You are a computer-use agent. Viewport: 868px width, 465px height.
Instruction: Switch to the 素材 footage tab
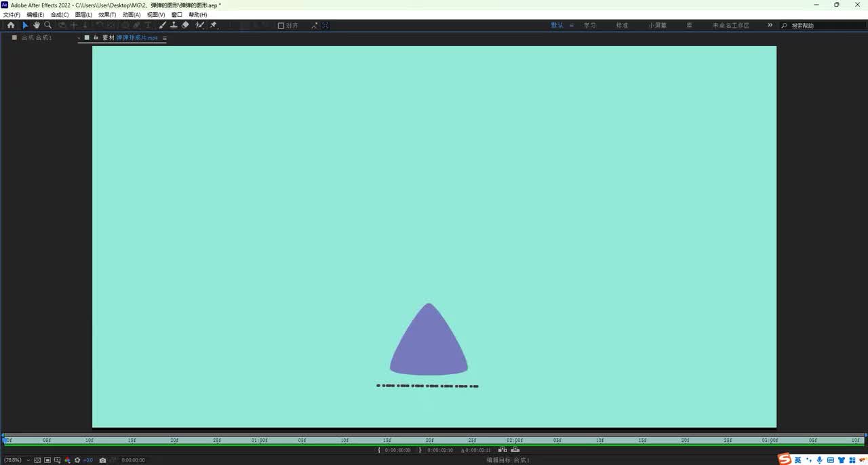[130, 38]
